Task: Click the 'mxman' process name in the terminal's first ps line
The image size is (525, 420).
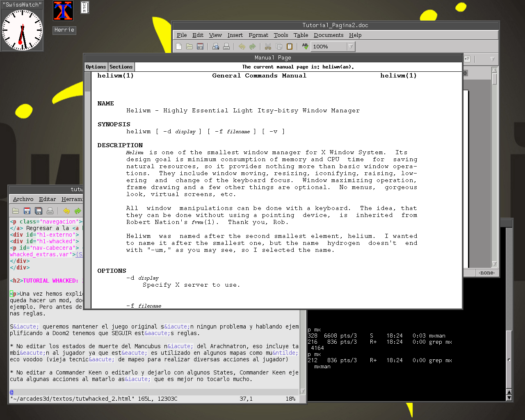Action: (x=437, y=336)
